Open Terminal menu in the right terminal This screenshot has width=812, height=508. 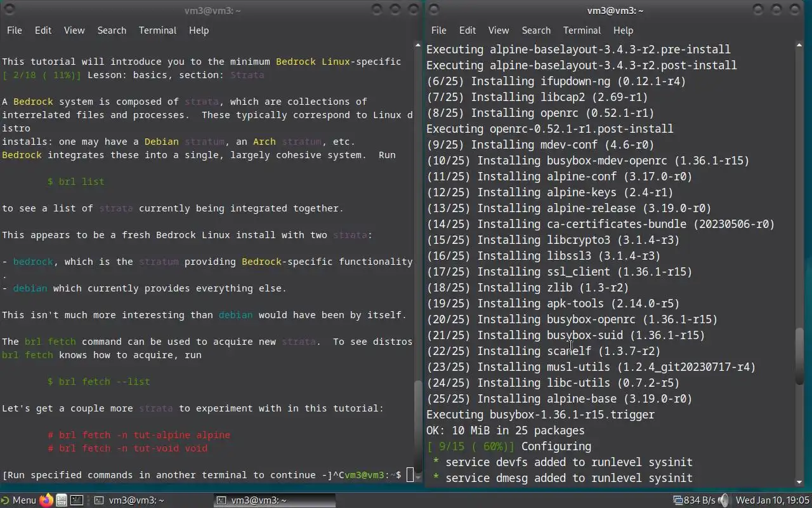click(x=582, y=30)
